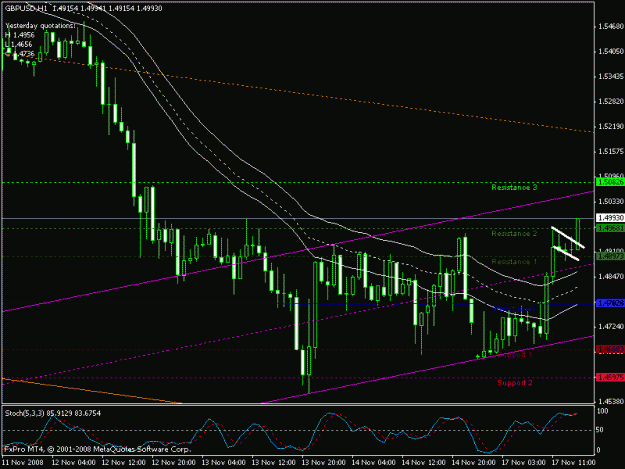
Task: Click the '14 Nov 04:00' time axis label
Action: (373, 463)
